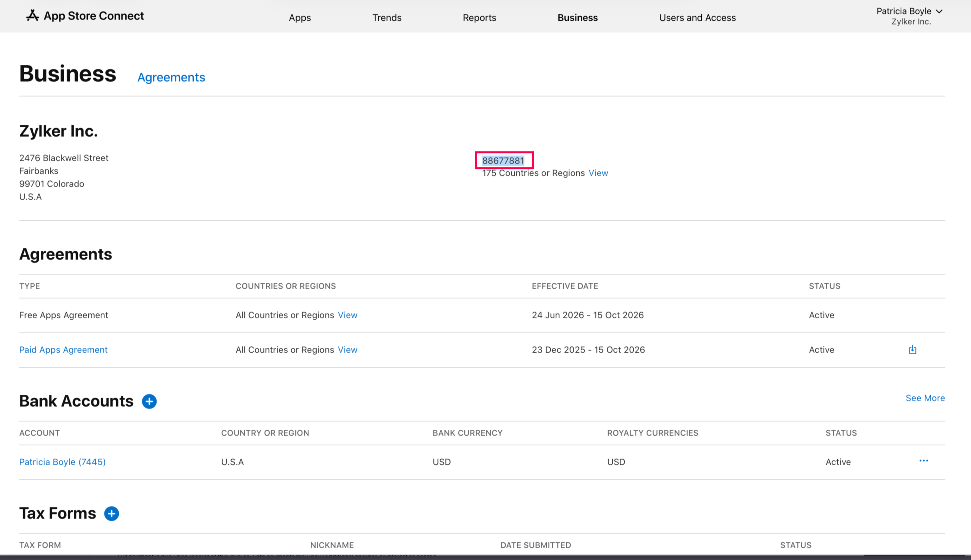Image resolution: width=971 pixels, height=560 pixels.
Task: Click the 24 Jun 2026 - 15 Oct 2026 date
Action: coord(587,315)
